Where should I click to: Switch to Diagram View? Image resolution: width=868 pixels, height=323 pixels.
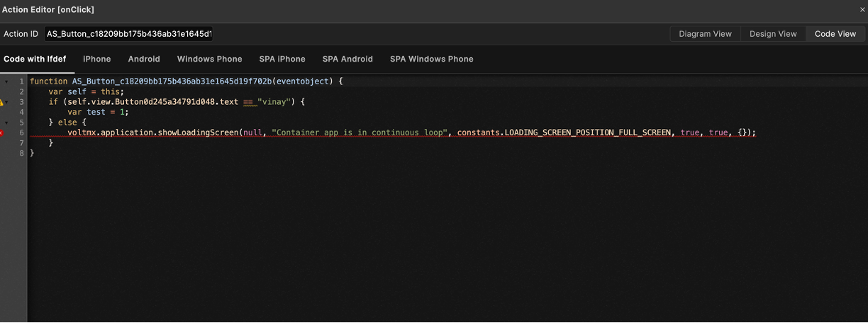705,34
